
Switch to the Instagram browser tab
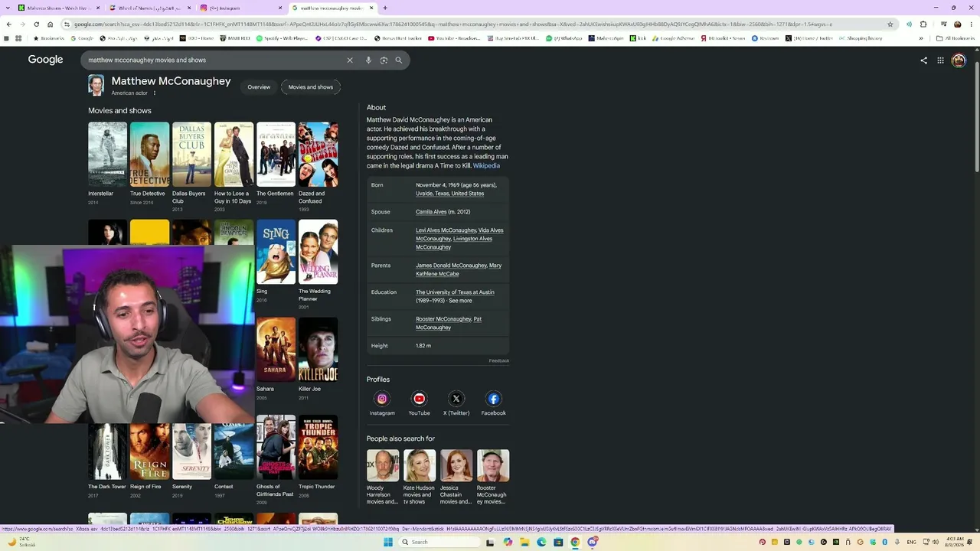tap(241, 8)
